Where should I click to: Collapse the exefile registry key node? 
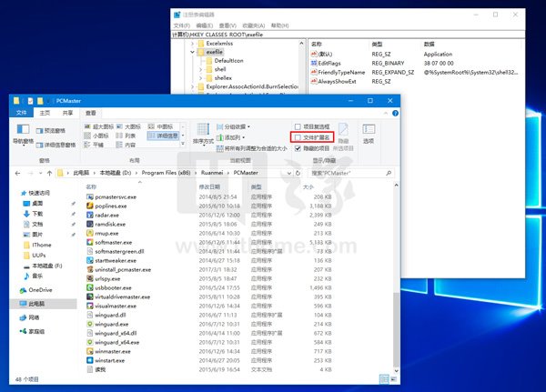[193, 53]
